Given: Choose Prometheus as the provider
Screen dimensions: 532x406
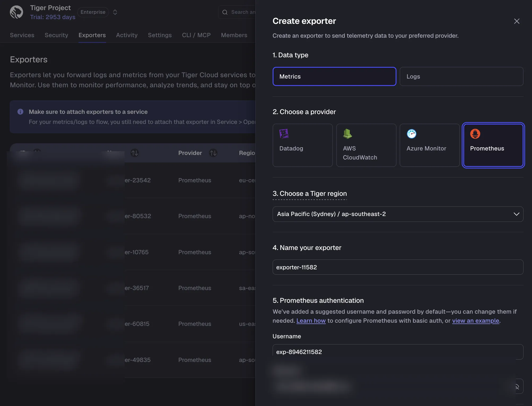Looking at the screenshot, I should point(493,145).
